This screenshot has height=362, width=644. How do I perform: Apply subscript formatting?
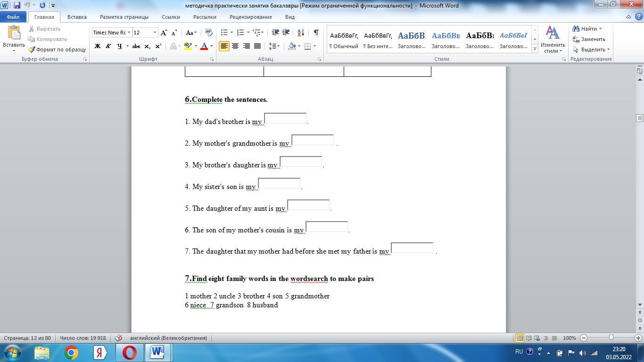147,46
